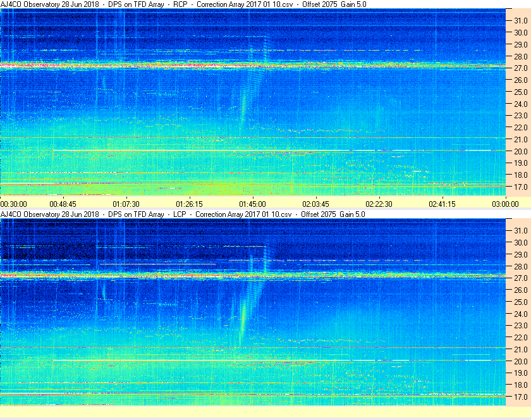Click 30.0 frequency label on RCP axis
The image size is (531, 420).
521,32
